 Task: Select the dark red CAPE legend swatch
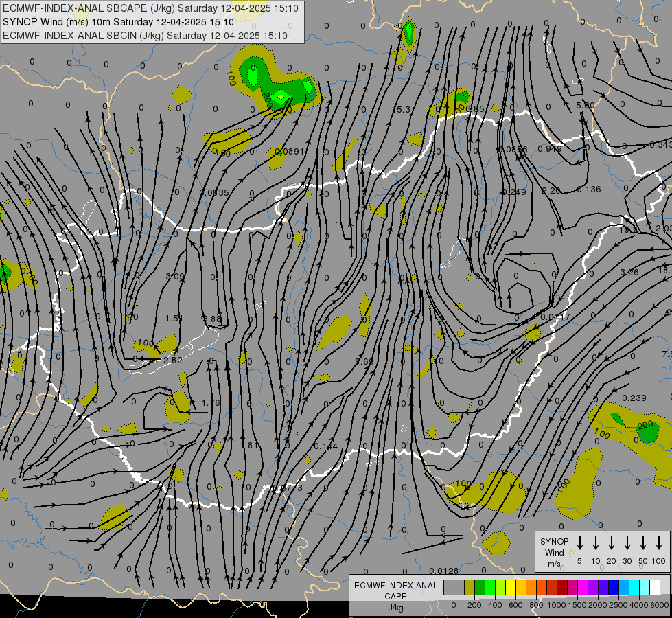coord(562,588)
